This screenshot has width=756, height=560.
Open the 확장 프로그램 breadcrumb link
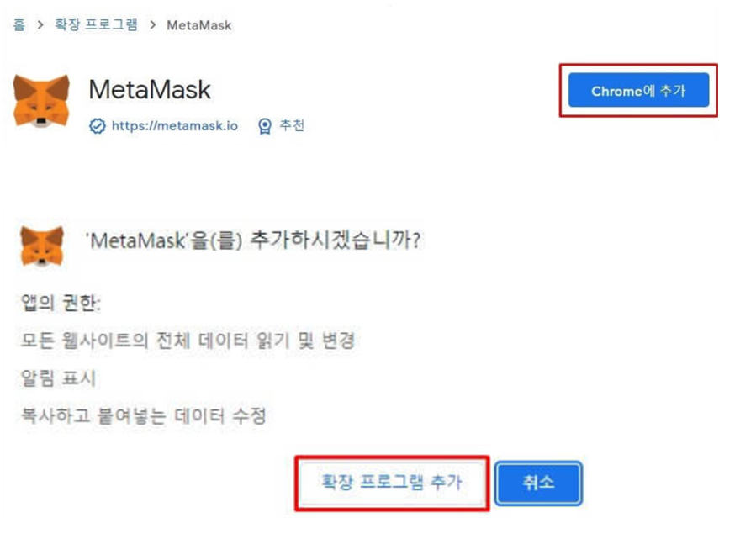pos(96,24)
